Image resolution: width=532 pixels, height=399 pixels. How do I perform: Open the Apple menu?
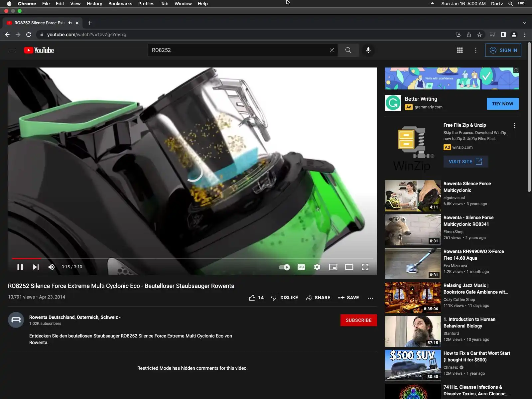[9, 4]
